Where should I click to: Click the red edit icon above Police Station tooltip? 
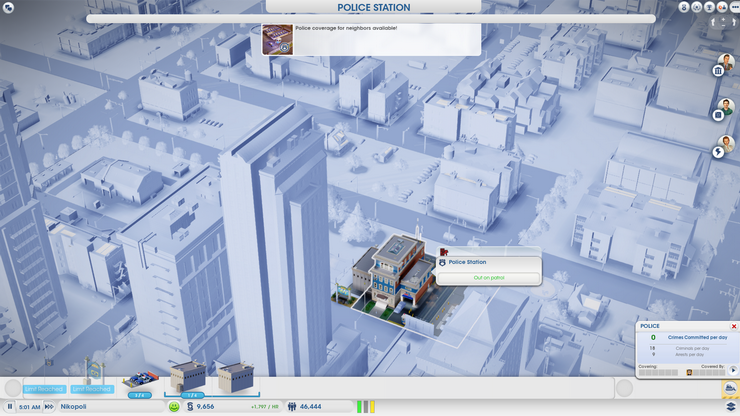point(444,252)
